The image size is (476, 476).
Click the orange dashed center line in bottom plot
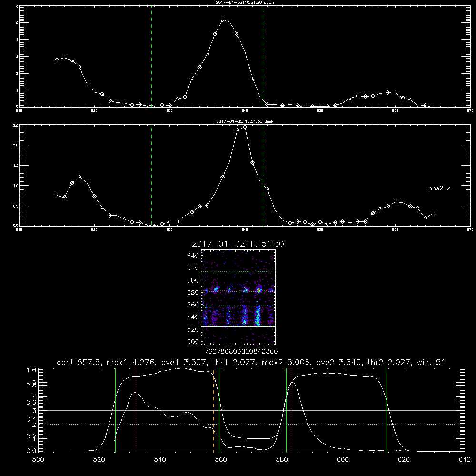(x=213, y=410)
